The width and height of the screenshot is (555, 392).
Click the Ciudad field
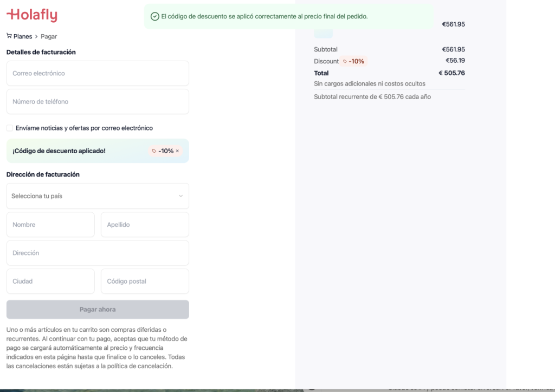tap(50, 281)
